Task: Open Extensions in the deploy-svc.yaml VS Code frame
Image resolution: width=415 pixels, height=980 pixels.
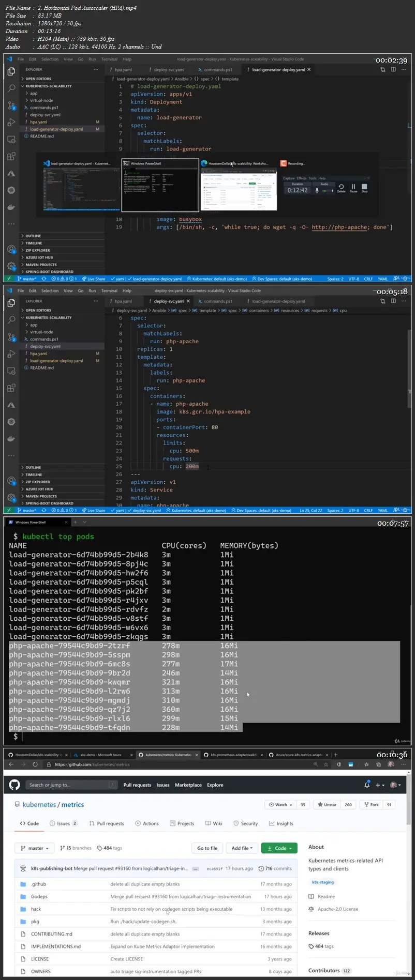Action: point(11,388)
